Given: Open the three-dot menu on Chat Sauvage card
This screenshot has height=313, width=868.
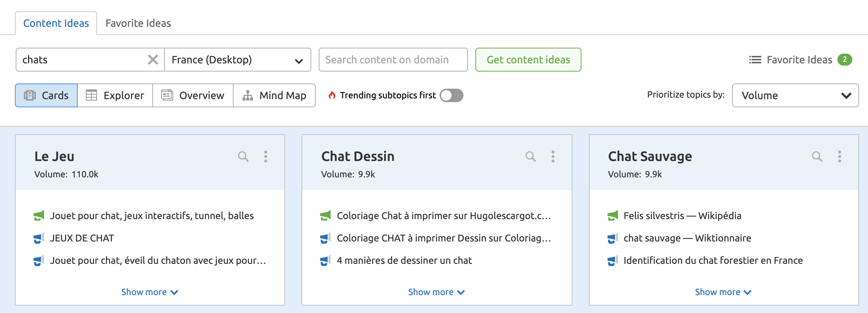Looking at the screenshot, I should click(x=840, y=156).
